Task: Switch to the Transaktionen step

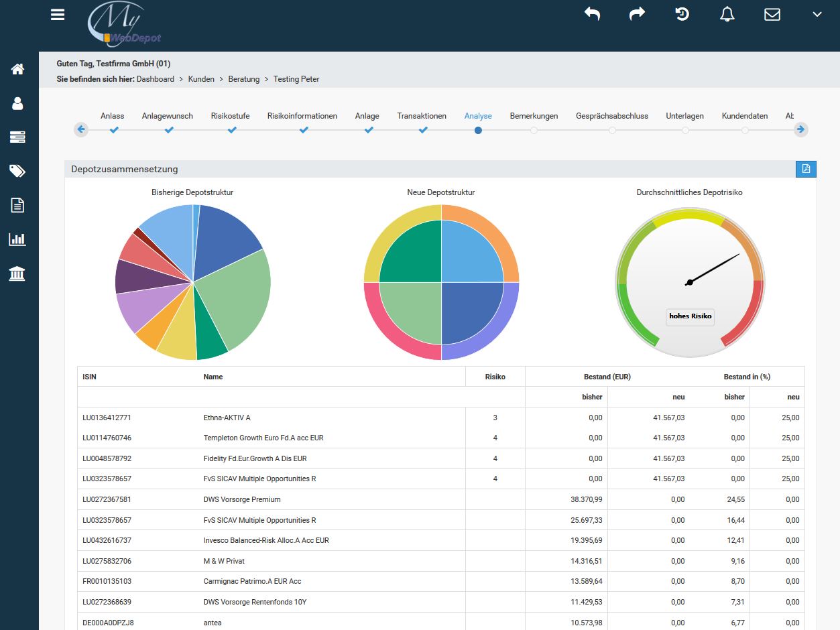Action: click(422, 117)
